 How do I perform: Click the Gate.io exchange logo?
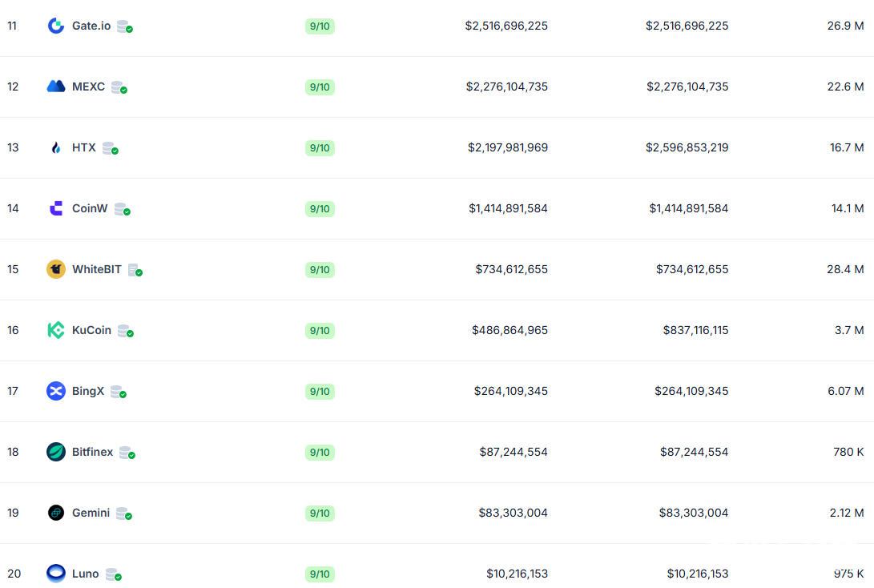click(56, 26)
